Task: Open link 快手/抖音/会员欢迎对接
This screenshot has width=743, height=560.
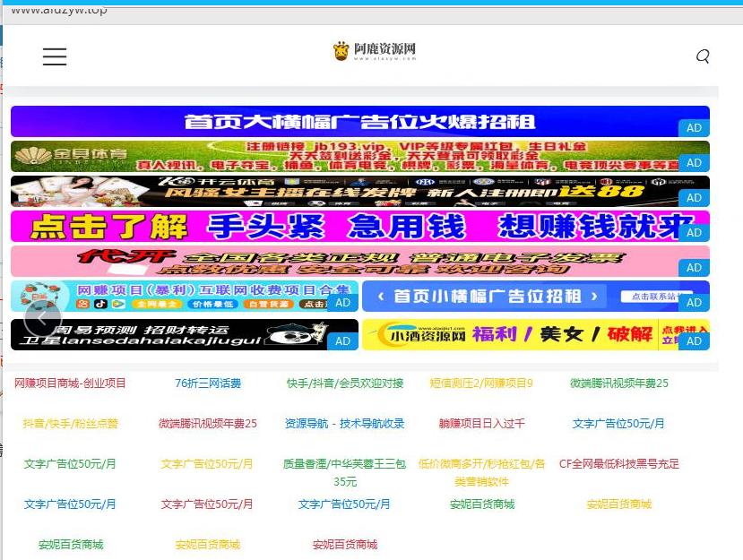Action: click(x=345, y=383)
